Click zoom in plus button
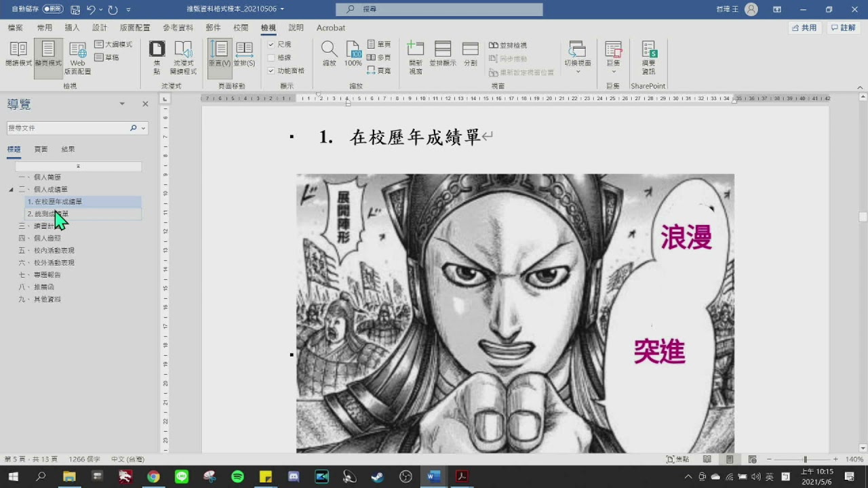 point(835,459)
